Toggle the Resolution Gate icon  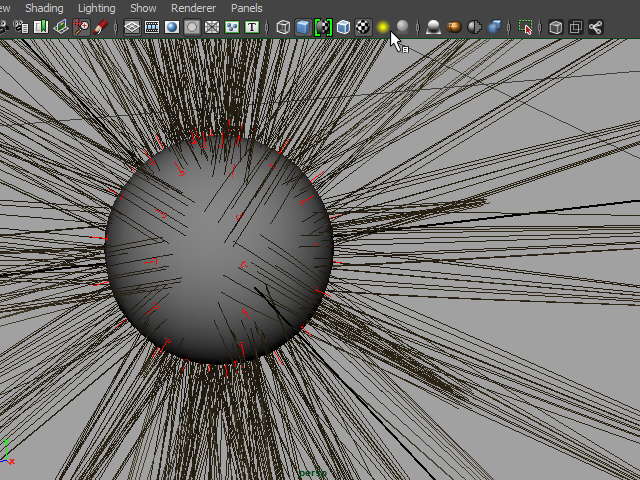[x=172, y=27]
